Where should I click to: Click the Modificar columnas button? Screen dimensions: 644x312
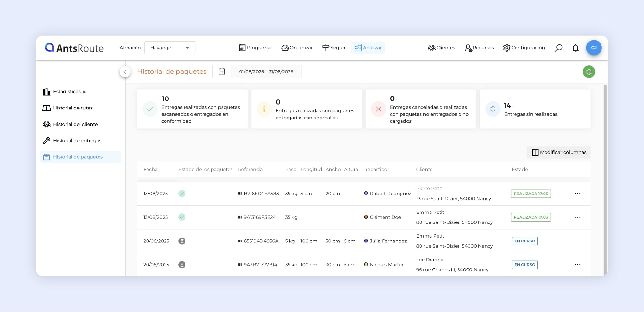(x=559, y=152)
